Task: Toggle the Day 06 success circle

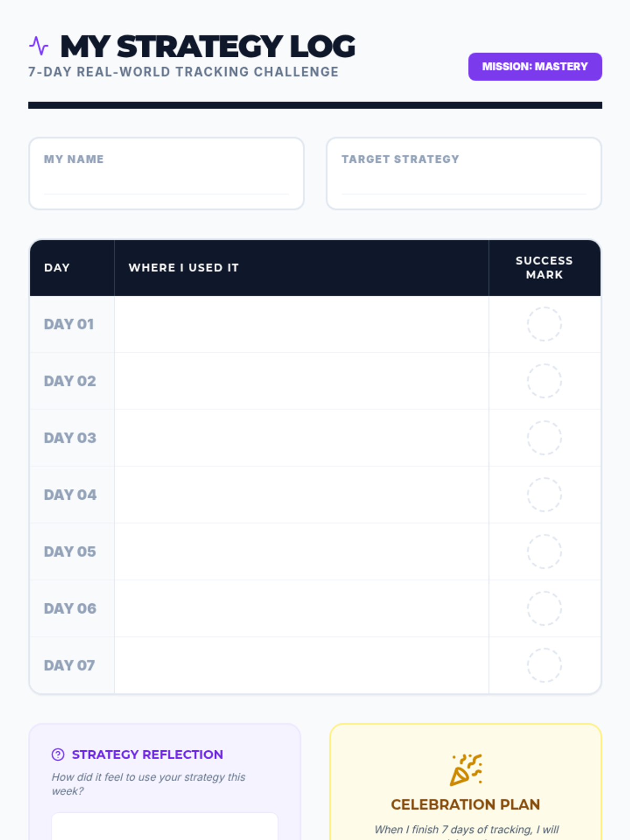Action: pos(544,608)
